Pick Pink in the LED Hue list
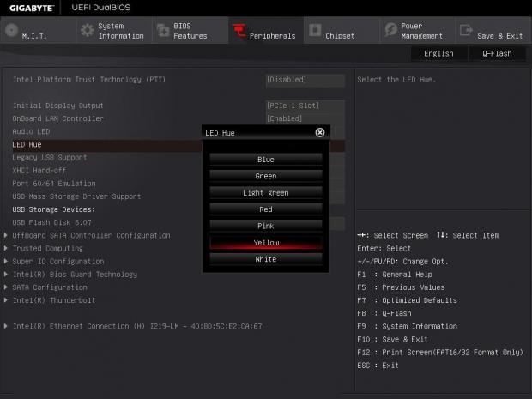This screenshot has height=399, width=532. pos(266,226)
